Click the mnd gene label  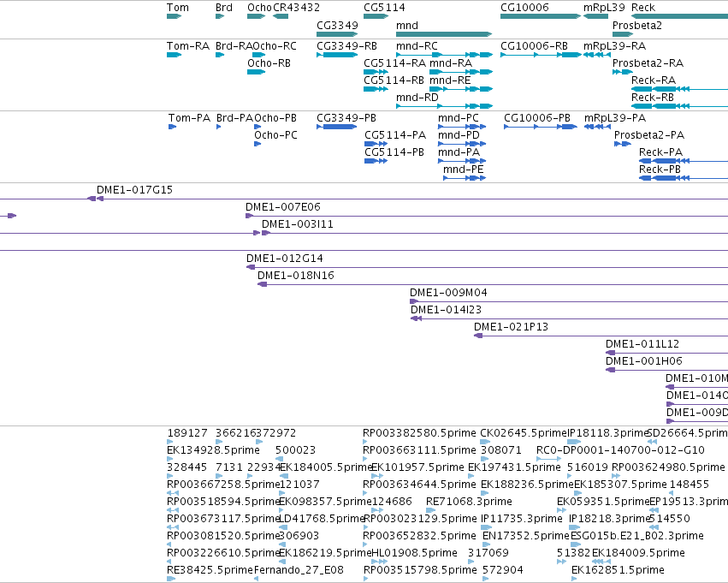[x=406, y=25]
